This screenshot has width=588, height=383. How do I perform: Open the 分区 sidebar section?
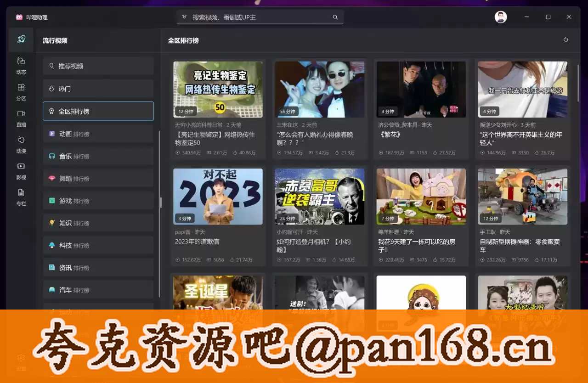(21, 92)
